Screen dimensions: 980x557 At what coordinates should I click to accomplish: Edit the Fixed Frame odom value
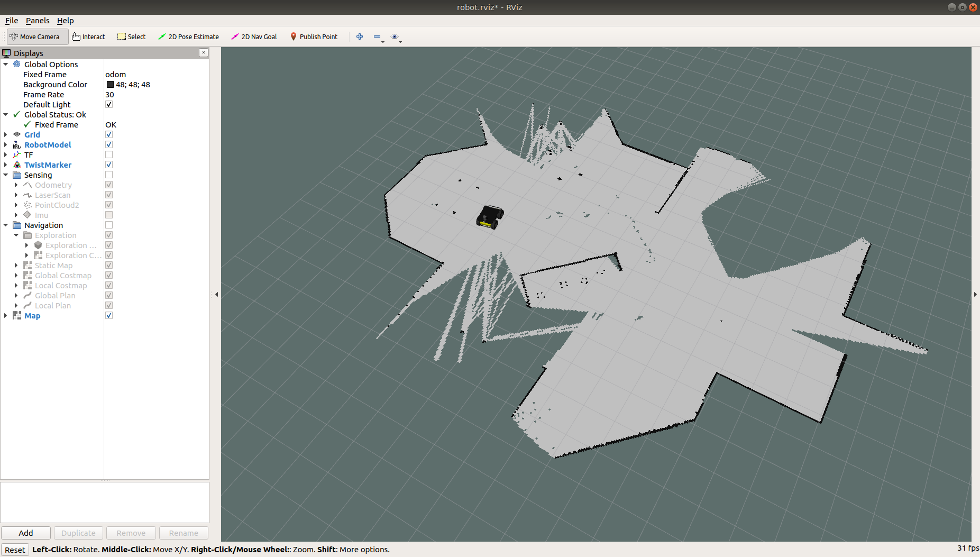click(116, 75)
